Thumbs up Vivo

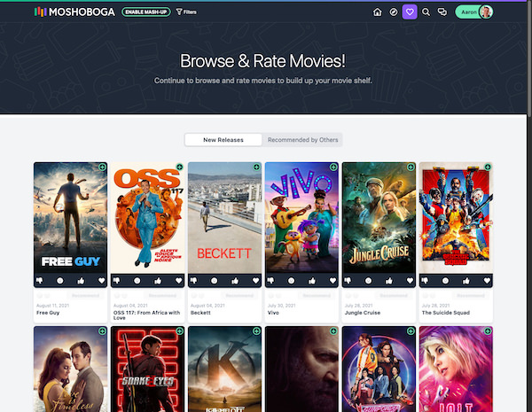312,281
